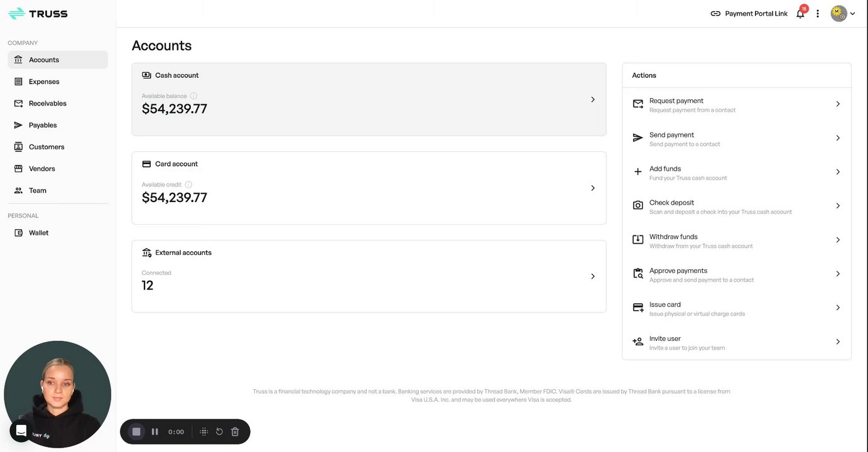Select the Issue card action
The width and height of the screenshot is (868, 452).
[x=736, y=308]
